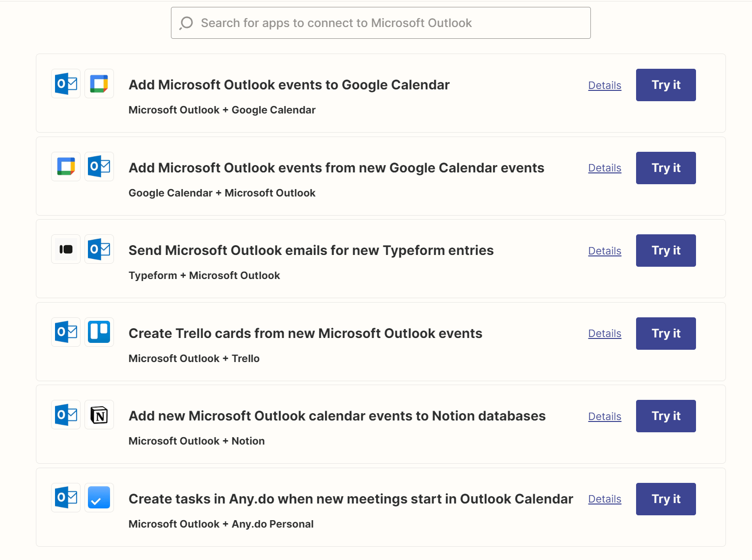Click the Microsoft Outlook icon on the first card
The height and width of the screenshot is (560, 752).
click(x=65, y=84)
